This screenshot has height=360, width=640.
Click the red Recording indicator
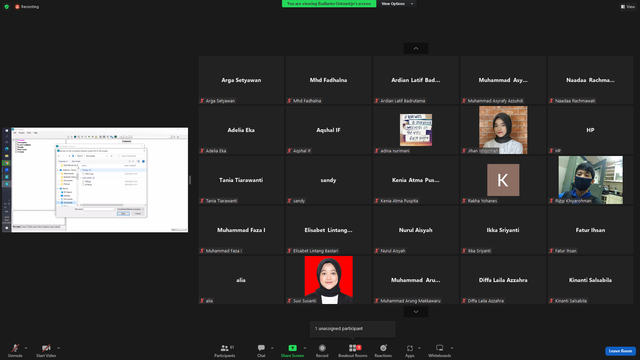coord(27,7)
